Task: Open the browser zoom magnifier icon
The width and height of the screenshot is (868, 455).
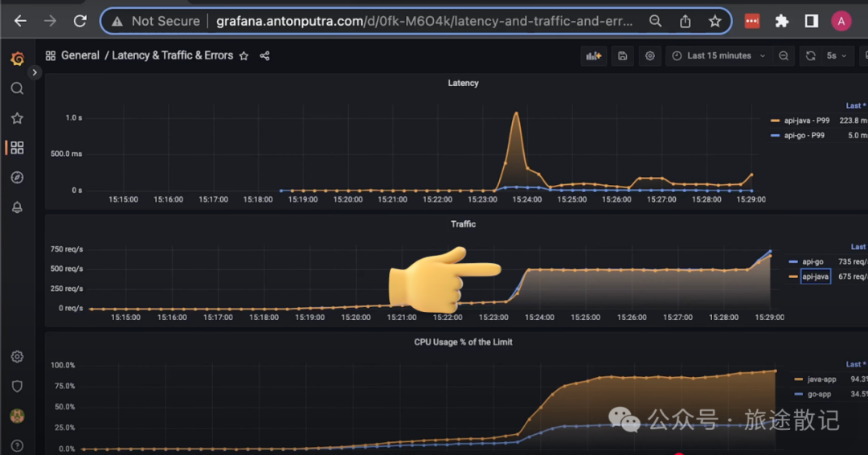Action: [656, 21]
